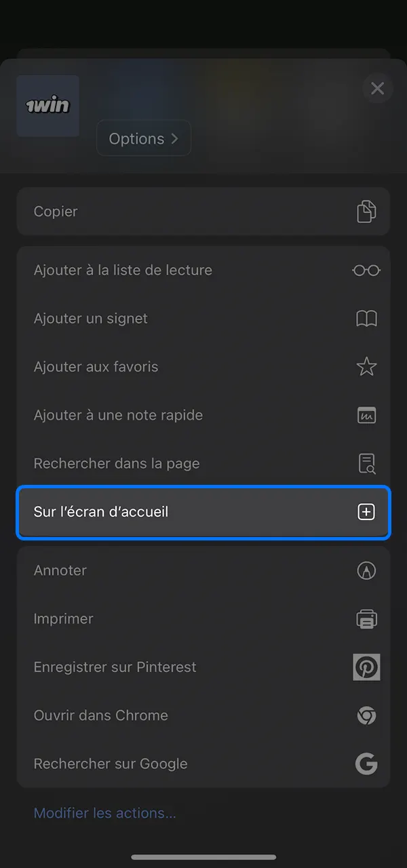Expand Options with the chevron
Image resolution: width=407 pixels, height=868 pixels.
click(174, 138)
